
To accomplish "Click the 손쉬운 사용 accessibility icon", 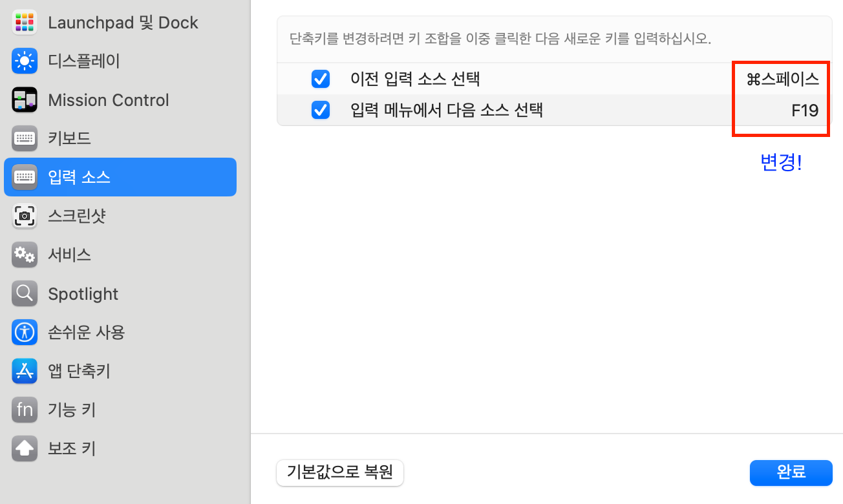I will point(25,333).
